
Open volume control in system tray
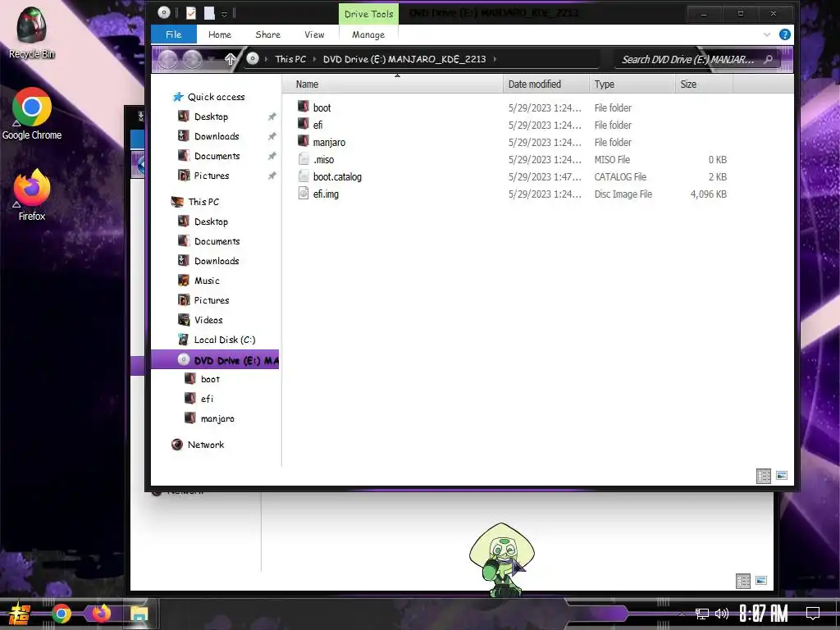pyautogui.click(x=722, y=614)
